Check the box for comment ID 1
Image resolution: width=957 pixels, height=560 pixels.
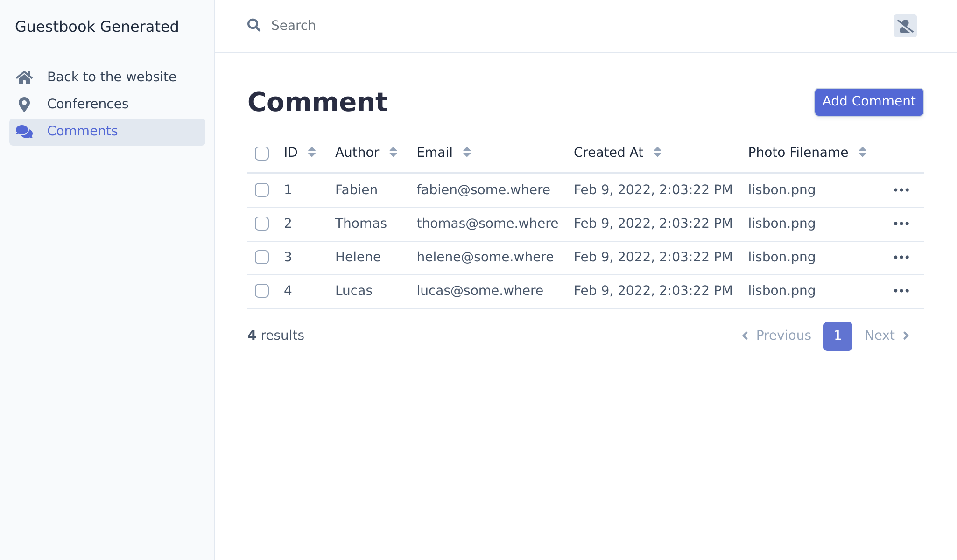coord(262,190)
